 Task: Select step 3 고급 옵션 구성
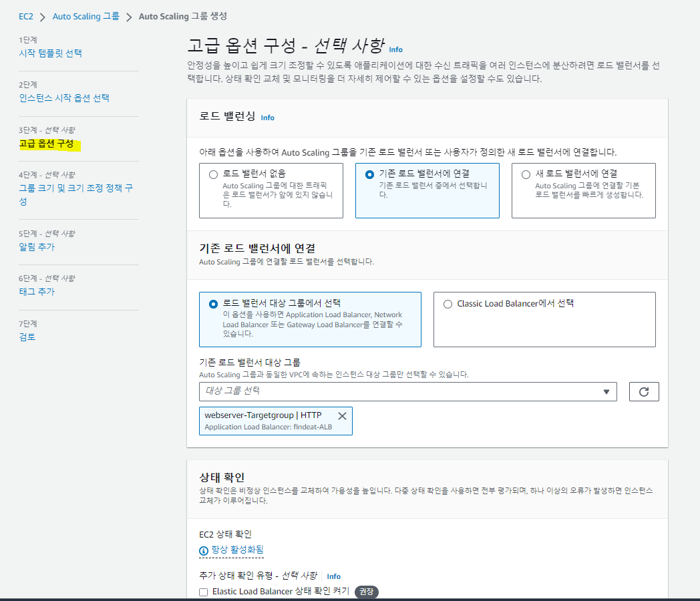(47, 144)
